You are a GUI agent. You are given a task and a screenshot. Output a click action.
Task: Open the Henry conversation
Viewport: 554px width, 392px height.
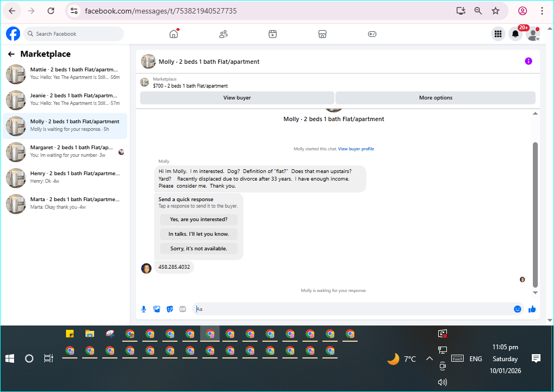point(65,178)
